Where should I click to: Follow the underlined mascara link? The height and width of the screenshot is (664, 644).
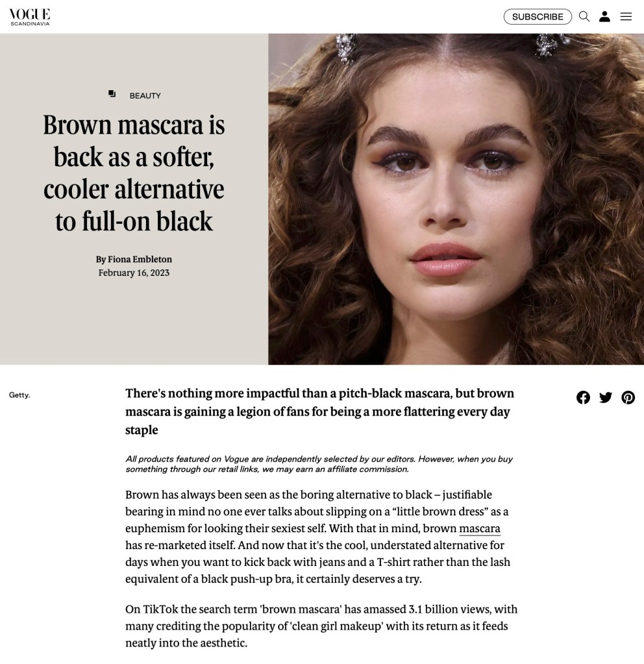pyautogui.click(x=480, y=528)
